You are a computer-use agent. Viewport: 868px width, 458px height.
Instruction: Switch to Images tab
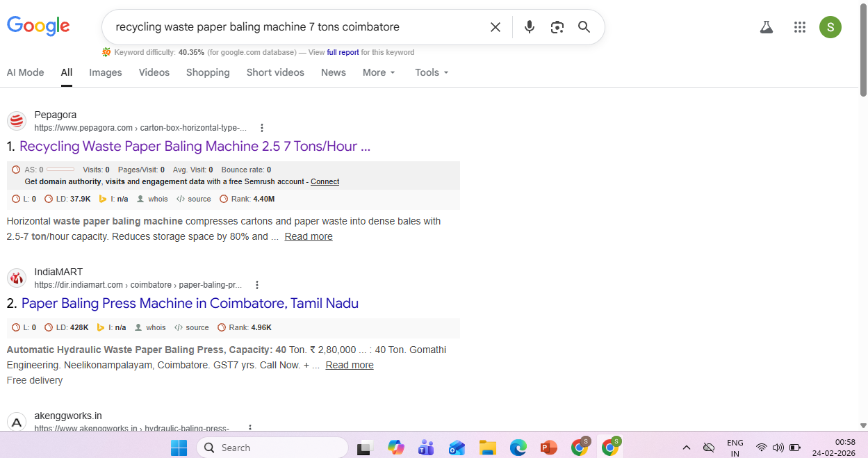tap(106, 72)
